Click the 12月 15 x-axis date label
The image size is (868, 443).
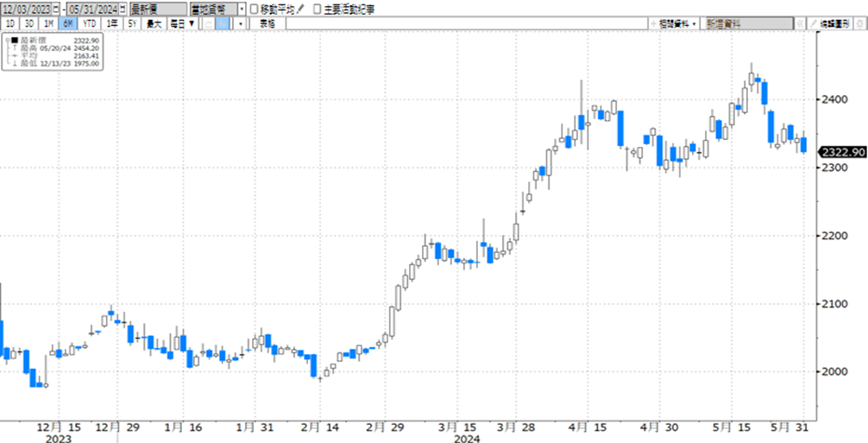click(60, 427)
